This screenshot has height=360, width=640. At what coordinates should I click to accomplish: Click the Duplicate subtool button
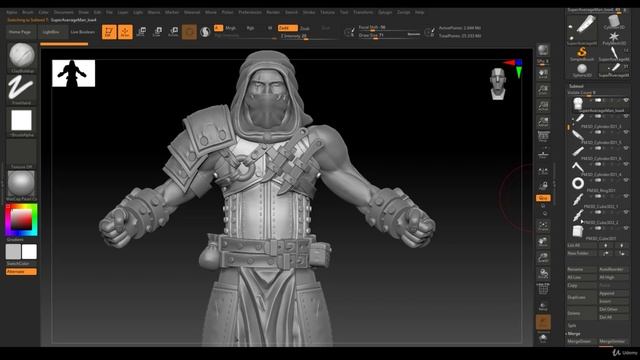[x=582, y=298]
